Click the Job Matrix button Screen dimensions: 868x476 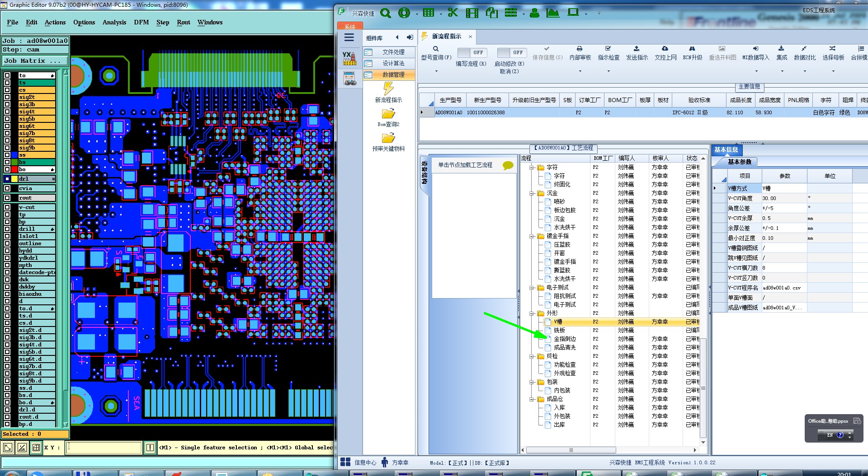(x=35, y=61)
